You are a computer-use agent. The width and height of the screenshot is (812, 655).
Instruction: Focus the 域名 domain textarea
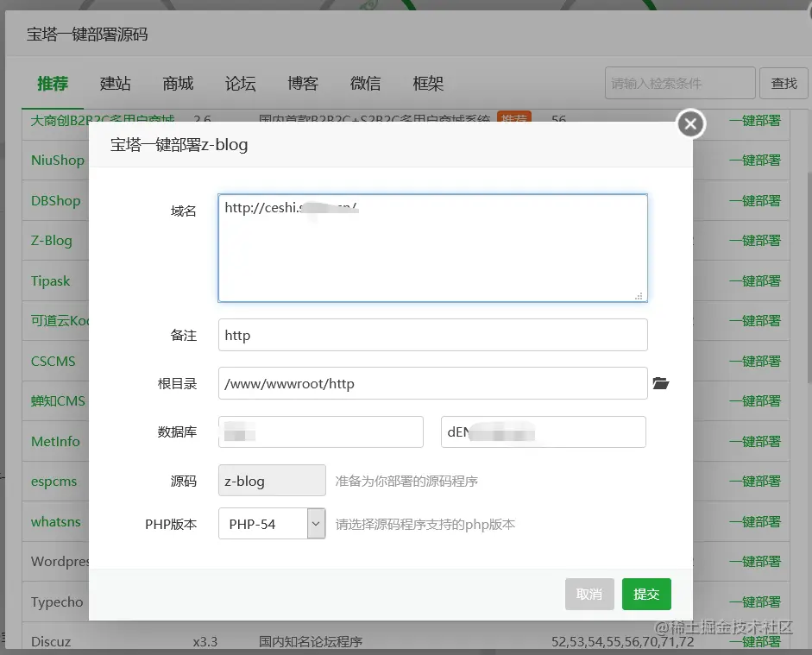[x=433, y=248]
